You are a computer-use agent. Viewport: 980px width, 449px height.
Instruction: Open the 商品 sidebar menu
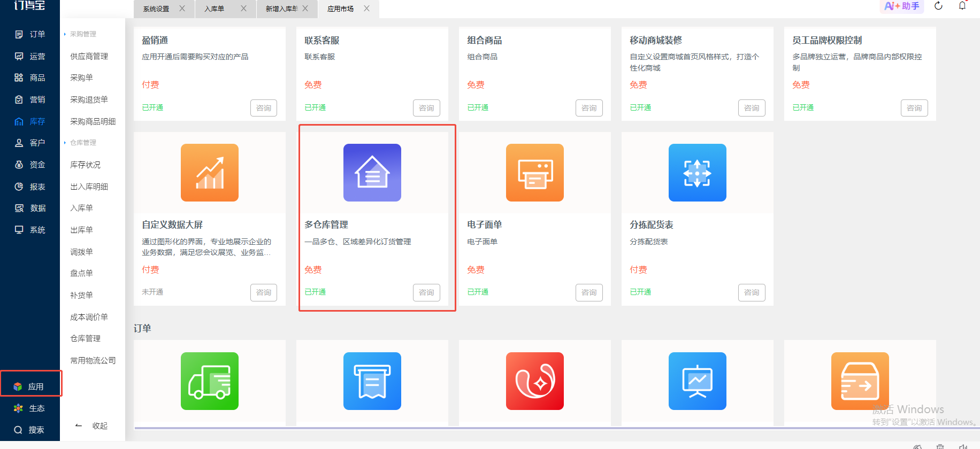click(30, 78)
